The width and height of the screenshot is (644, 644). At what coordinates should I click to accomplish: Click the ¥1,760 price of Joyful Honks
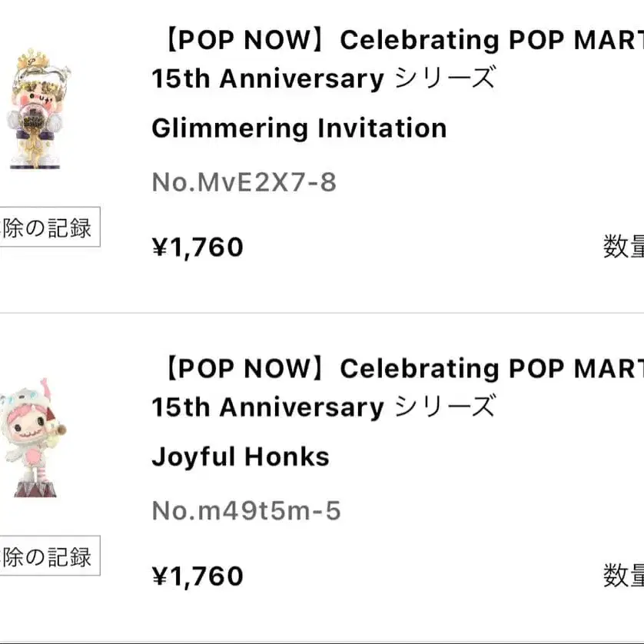click(198, 576)
